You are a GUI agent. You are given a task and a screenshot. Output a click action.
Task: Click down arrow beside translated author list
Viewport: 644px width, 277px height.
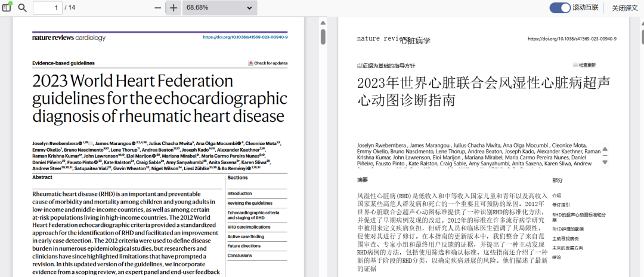coord(605,162)
